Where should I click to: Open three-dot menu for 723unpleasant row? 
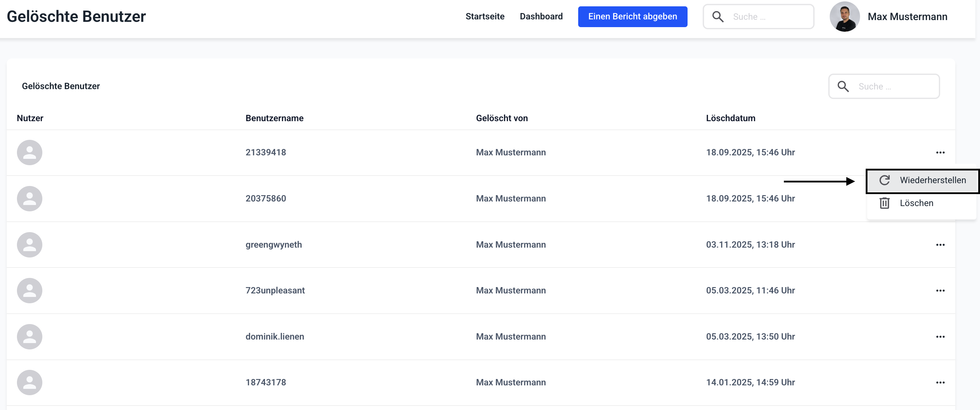[940, 291]
